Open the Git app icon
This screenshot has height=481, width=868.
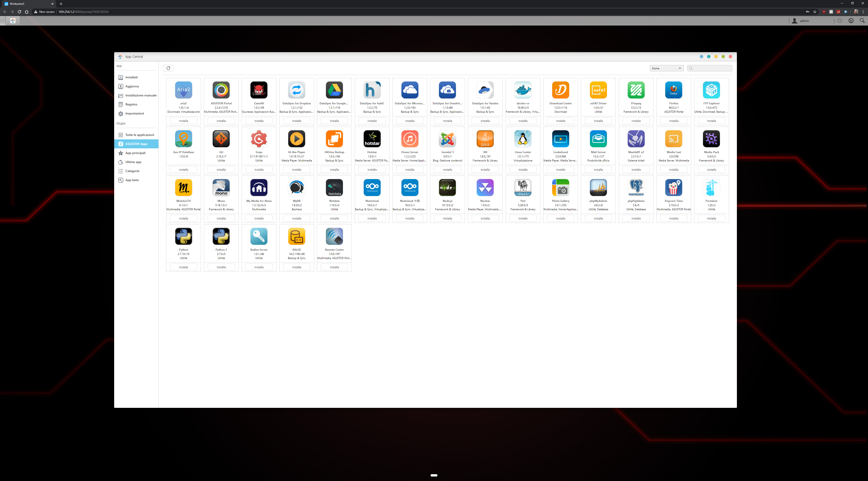(221, 139)
